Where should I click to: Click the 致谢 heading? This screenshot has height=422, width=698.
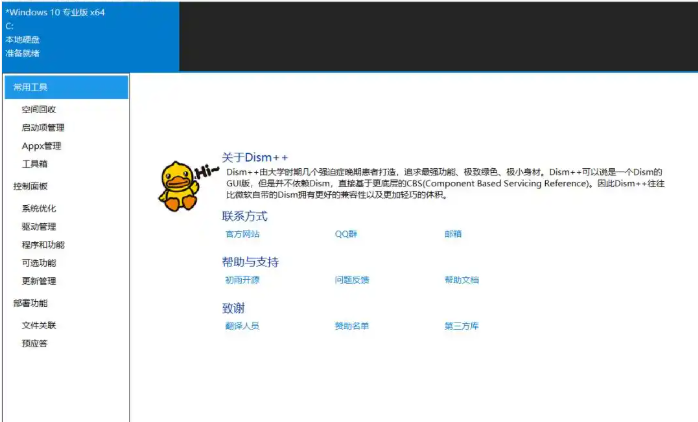pos(233,308)
